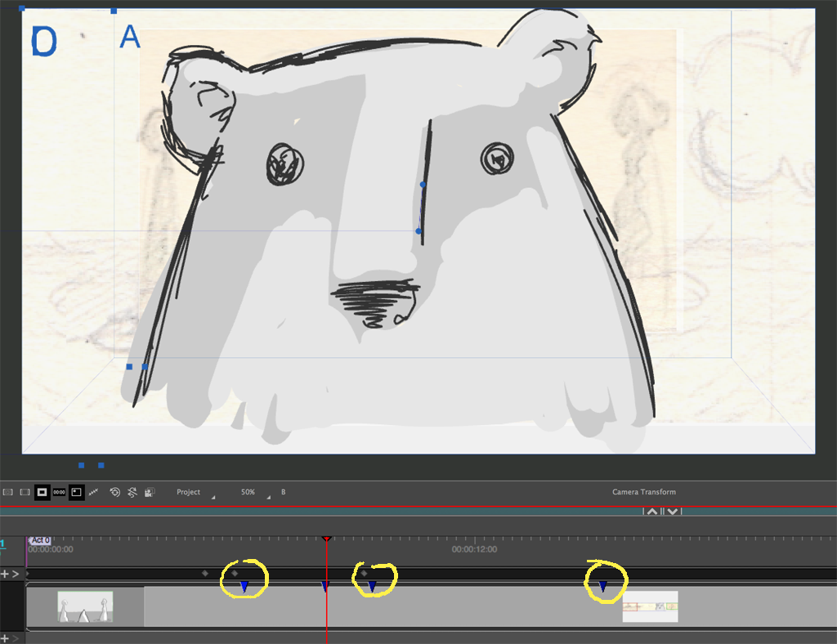The height and width of the screenshot is (644, 837).
Task: Click the first frame-shaped icon in the view toolbar
Action: click(x=7, y=492)
